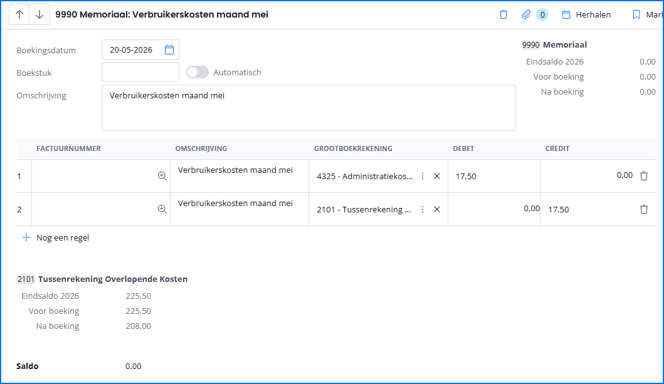Go to previous entry with up arrow

pyautogui.click(x=19, y=14)
